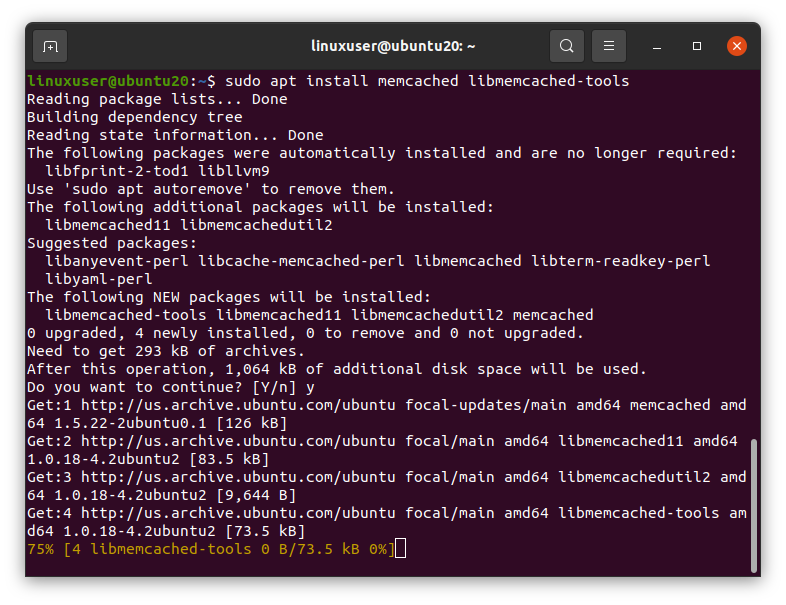Click the linuxuser@ubuntu20 window title
786x605 pixels.
[x=393, y=46]
